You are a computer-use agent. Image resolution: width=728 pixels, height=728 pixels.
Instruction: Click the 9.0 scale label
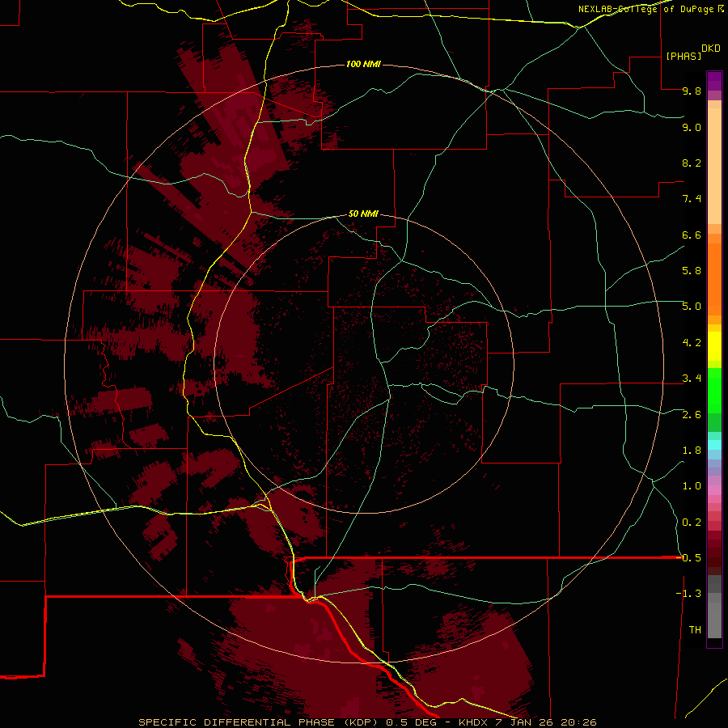point(692,127)
